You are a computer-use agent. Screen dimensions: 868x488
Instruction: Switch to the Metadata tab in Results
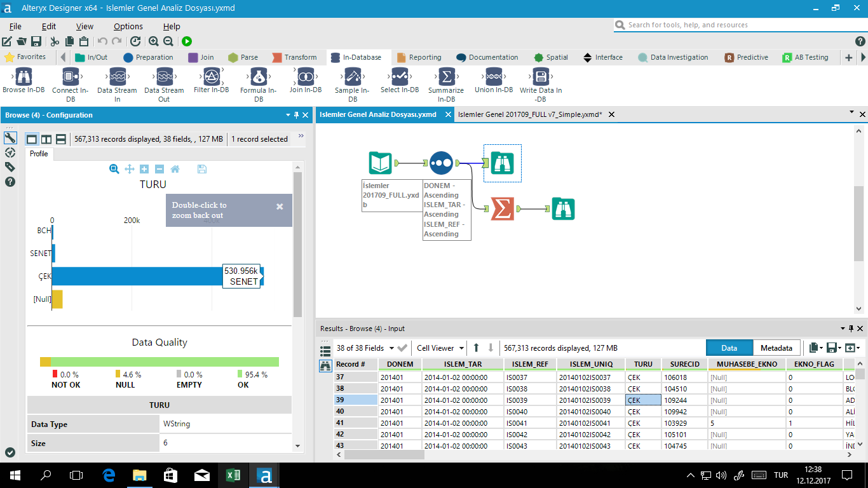click(x=775, y=348)
